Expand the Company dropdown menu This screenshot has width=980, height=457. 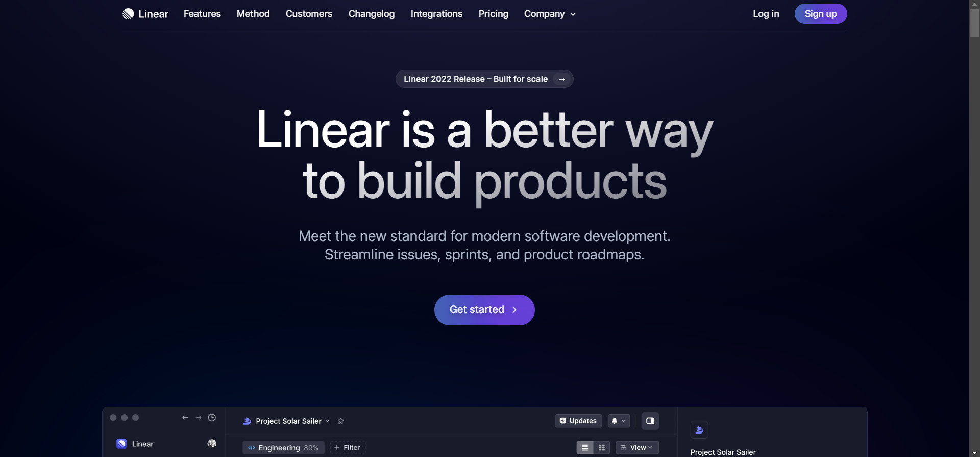click(550, 14)
